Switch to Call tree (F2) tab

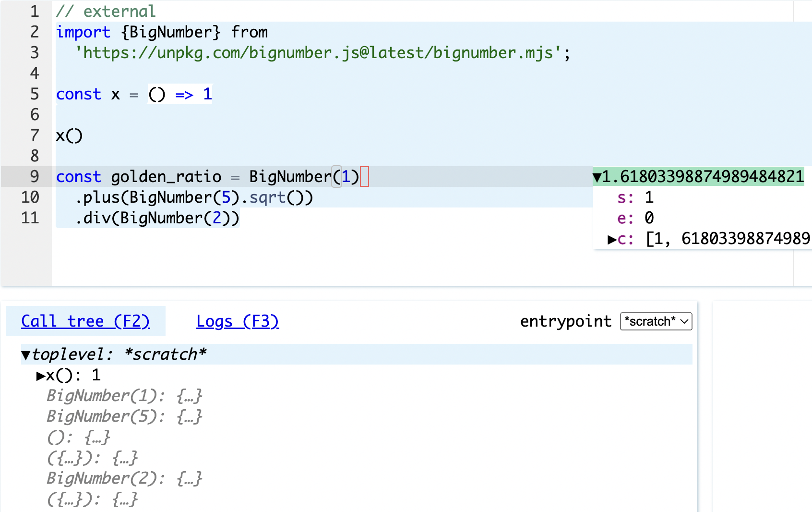(x=85, y=321)
